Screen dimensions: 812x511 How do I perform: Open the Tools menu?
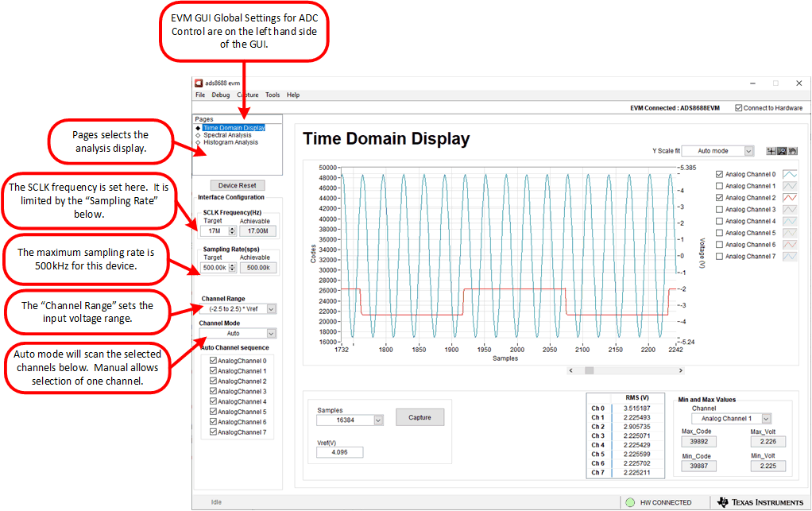pos(273,95)
